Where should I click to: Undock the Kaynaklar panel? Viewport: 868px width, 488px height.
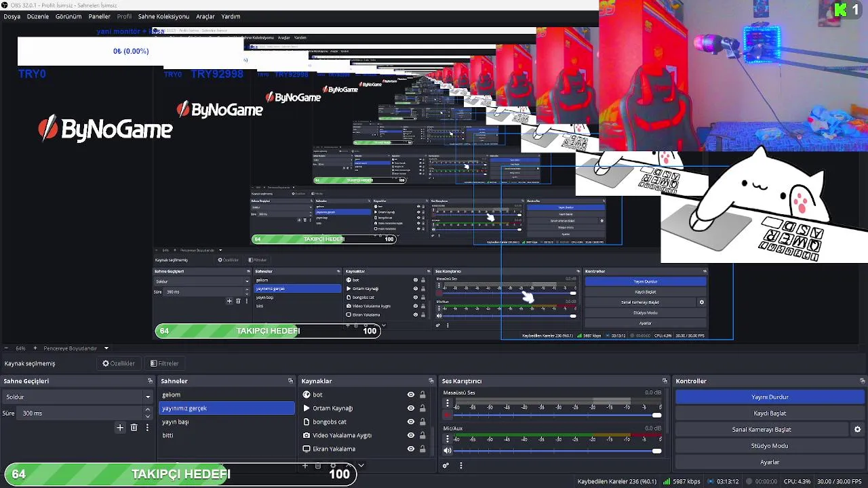(431, 381)
